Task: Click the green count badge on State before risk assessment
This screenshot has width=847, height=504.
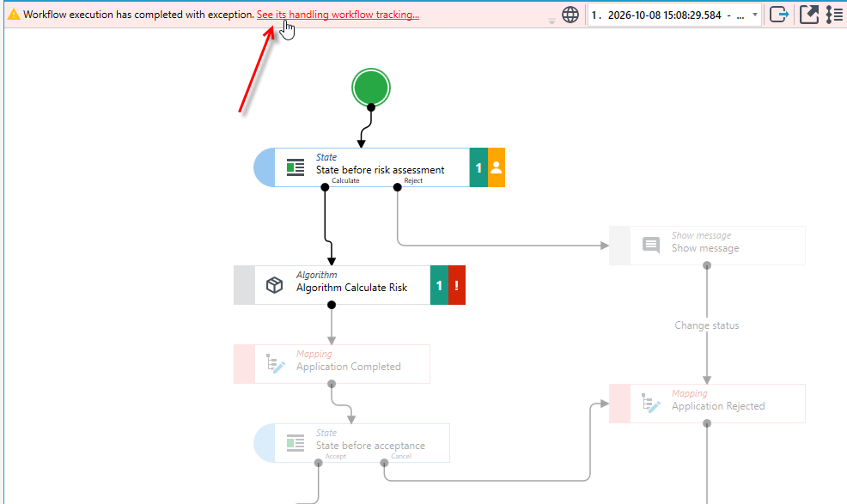Action: click(x=478, y=167)
